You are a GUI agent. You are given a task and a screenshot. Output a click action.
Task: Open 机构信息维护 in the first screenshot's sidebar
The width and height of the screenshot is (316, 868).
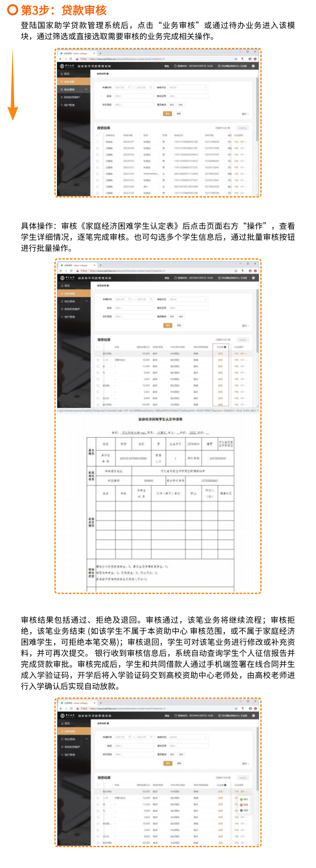coord(74,97)
